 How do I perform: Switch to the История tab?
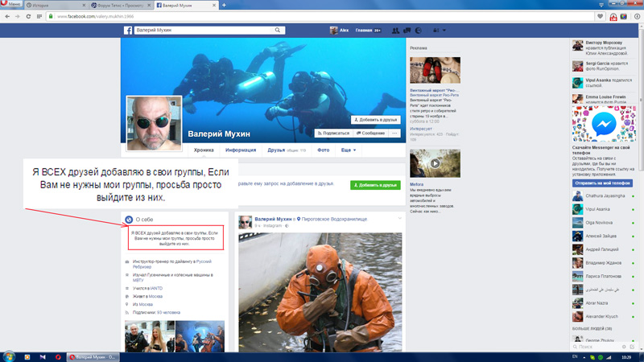pos(56,6)
